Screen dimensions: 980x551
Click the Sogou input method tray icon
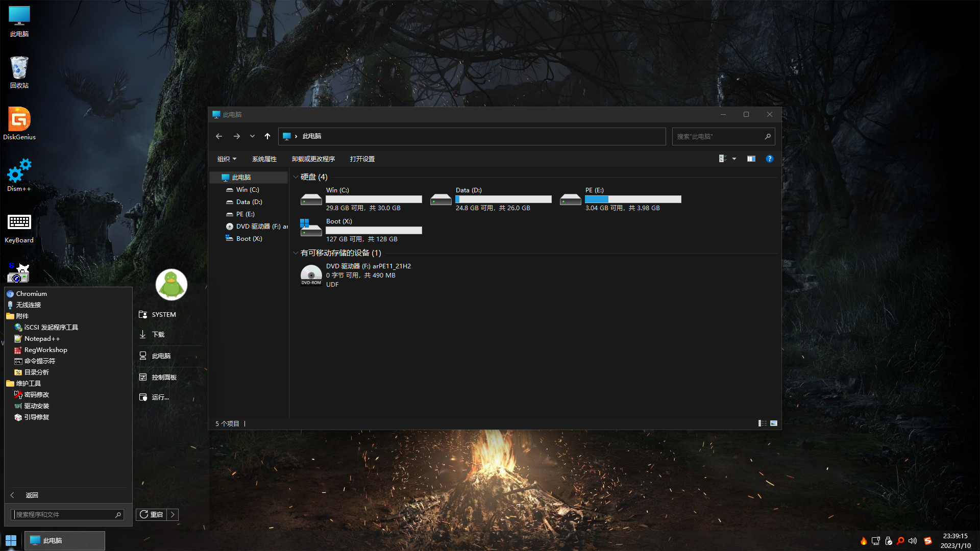click(x=928, y=541)
